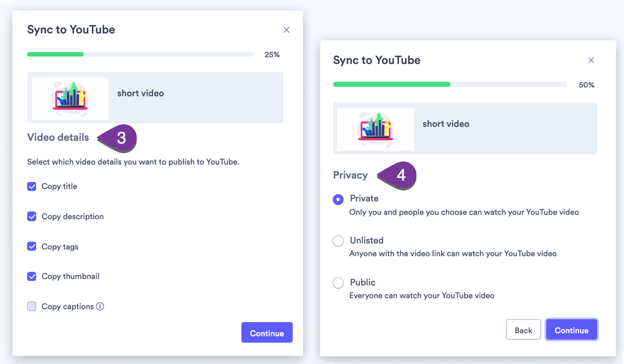Close the Video details sync dialog
Image resolution: width=624 pixels, height=364 pixels.
tap(286, 30)
